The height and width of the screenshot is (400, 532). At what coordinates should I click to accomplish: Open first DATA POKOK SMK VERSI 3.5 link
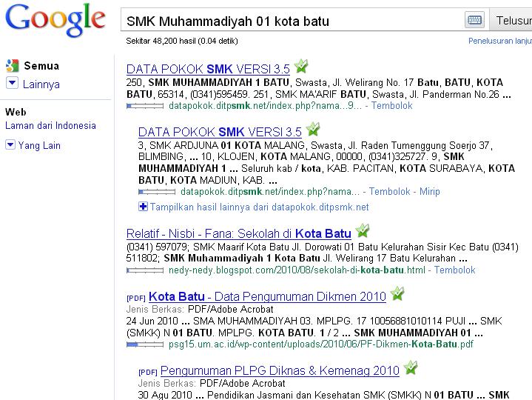(208, 69)
